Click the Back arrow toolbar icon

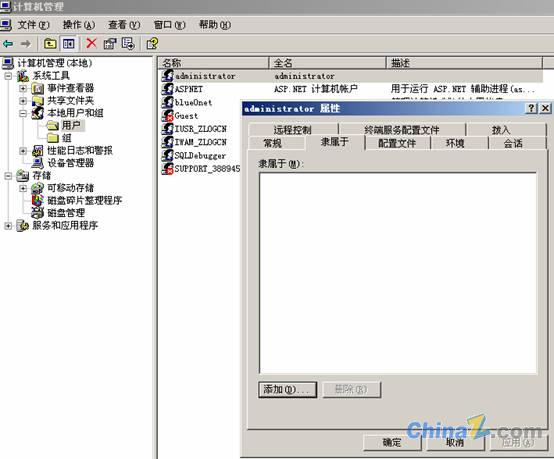[x=8, y=44]
